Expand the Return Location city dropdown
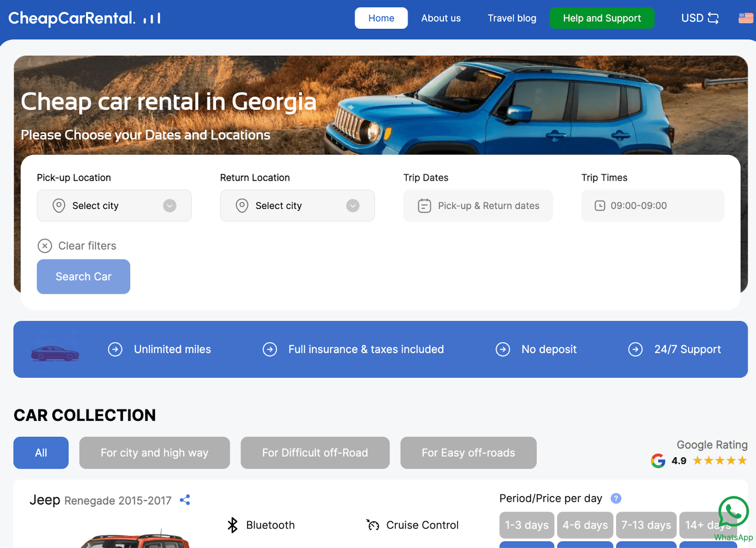This screenshot has height=548, width=756. (297, 206)
